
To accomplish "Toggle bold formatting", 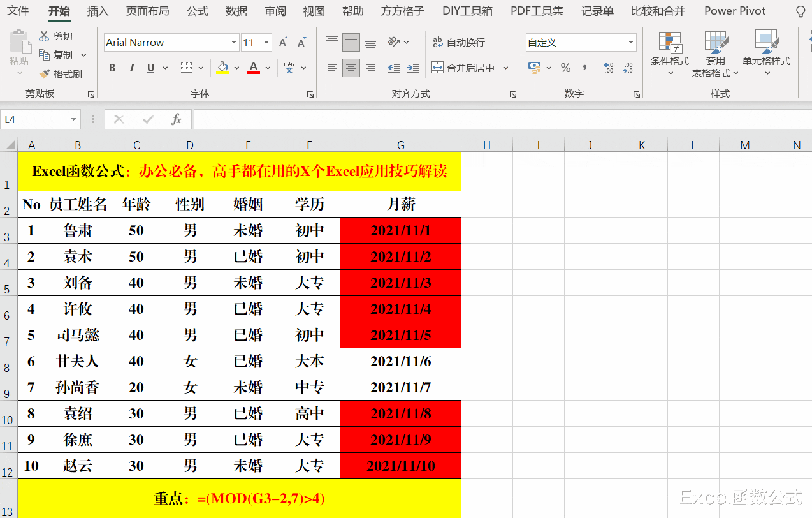I will (112, 68).
